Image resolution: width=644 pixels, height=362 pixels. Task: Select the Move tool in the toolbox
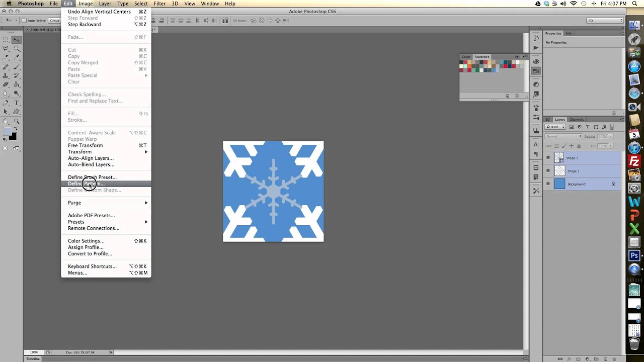coord(17,39)
